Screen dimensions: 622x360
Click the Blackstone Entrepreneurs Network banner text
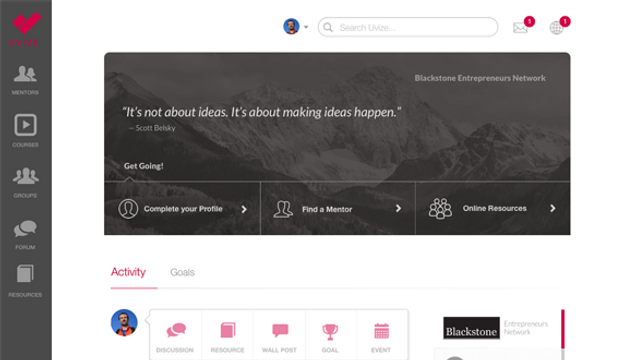click(480, 78)
